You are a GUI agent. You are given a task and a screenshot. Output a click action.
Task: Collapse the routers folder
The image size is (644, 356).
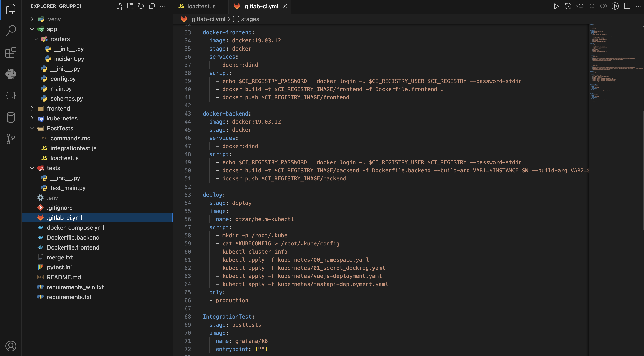click(x=36, y=39)
